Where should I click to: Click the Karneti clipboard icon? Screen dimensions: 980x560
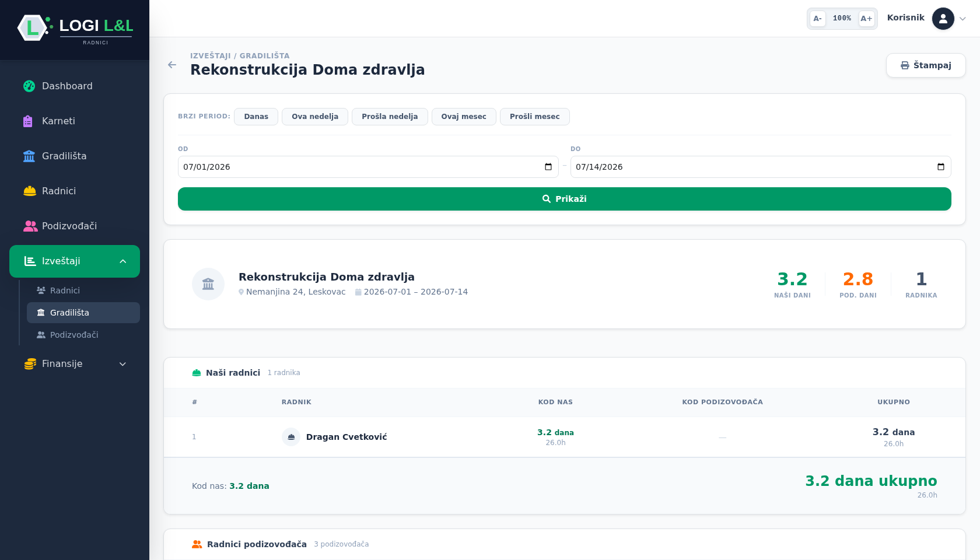click(28, 121)
